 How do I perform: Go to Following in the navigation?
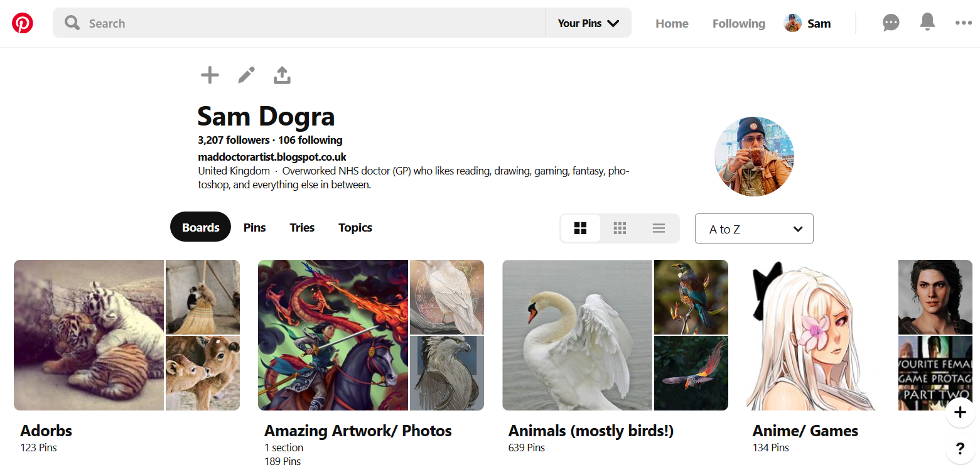point(739,23)
